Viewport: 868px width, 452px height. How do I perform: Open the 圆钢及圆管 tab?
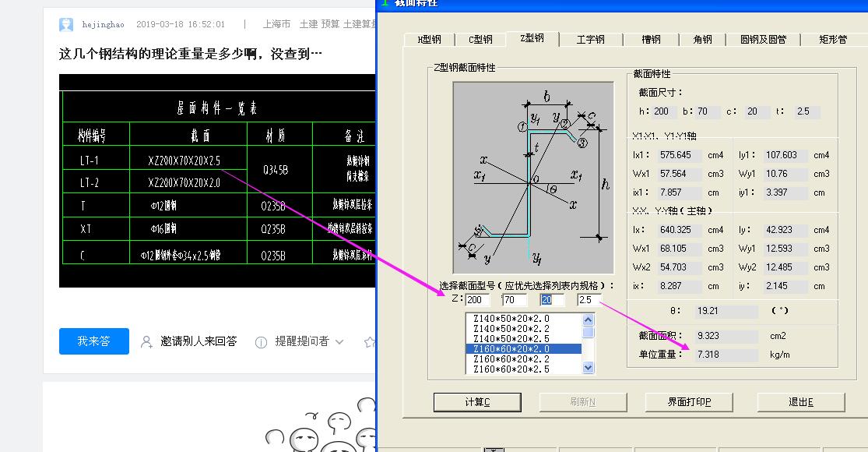[764, 39]
